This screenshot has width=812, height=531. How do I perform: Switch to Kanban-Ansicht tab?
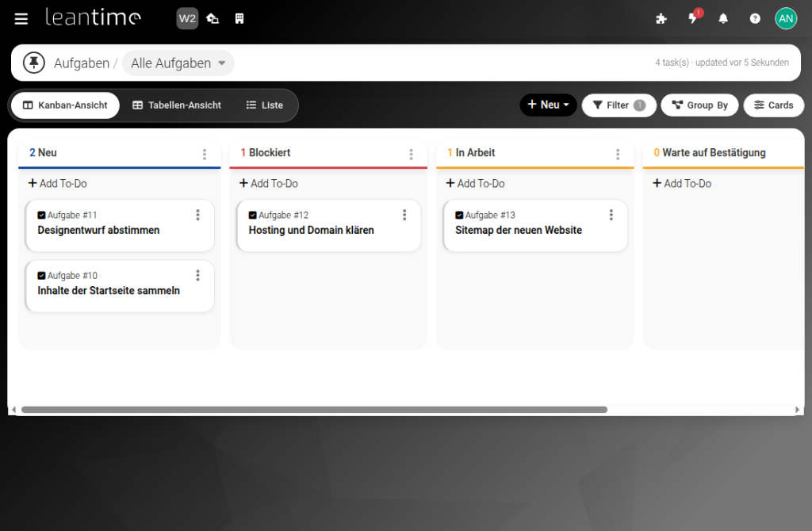tap(65, 105)
